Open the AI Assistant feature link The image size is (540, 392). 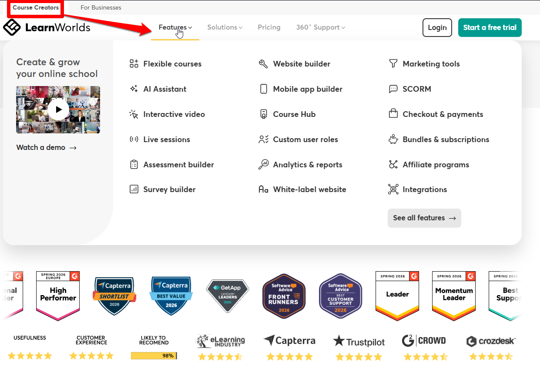pyautogui.click(x=165, y=89)
